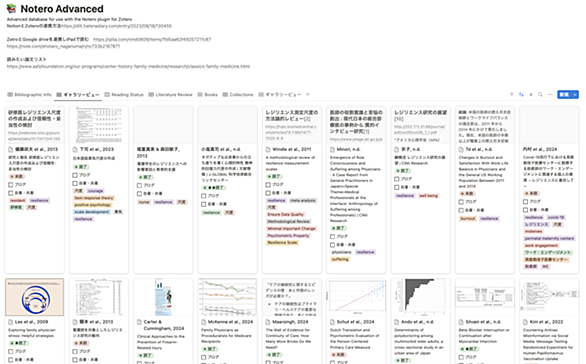Viewport: 586px width, 364px height.
Task: Click the 'meta analysis' tag
Action: [303, 201]
